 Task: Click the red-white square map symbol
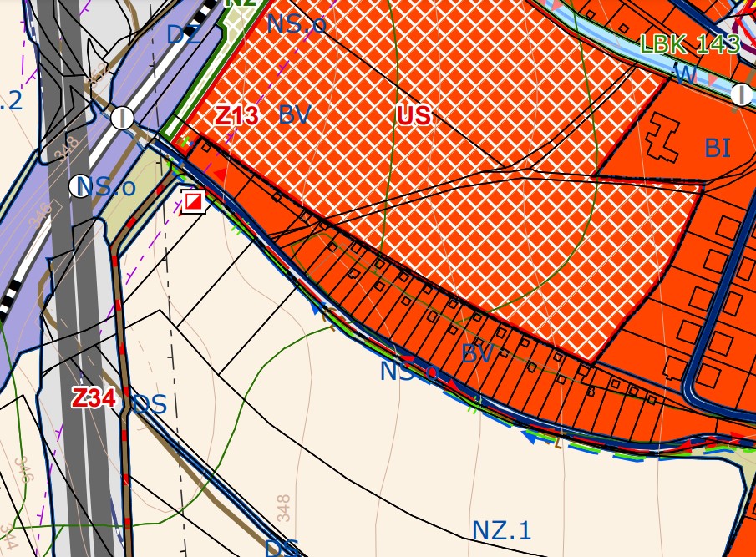coord(194,201)
